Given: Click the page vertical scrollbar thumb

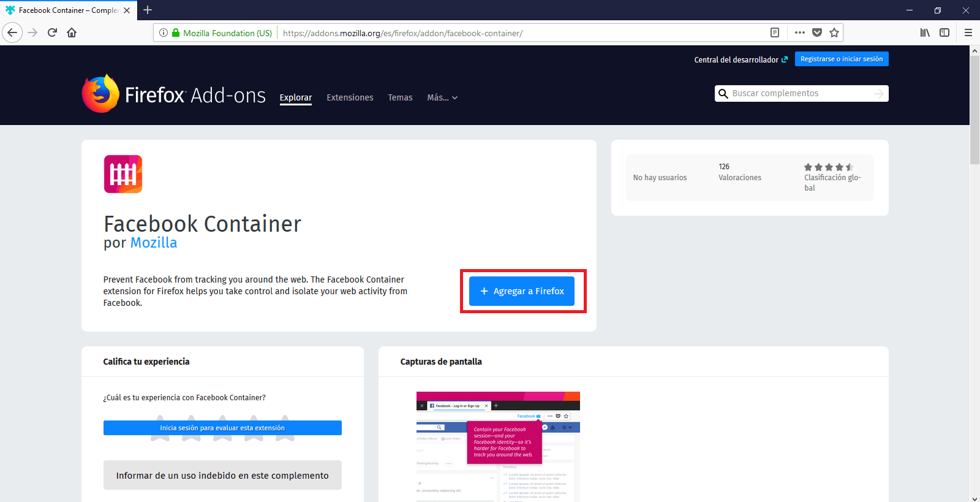Looking at the screenshot, I should pyautogui.click(x=974, y=110).
